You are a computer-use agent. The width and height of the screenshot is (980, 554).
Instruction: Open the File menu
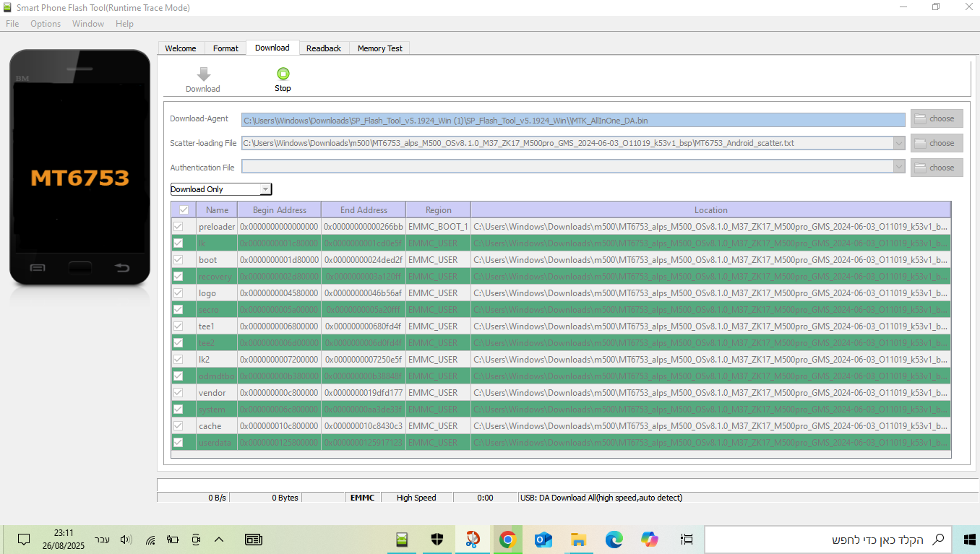coord(12,24)
